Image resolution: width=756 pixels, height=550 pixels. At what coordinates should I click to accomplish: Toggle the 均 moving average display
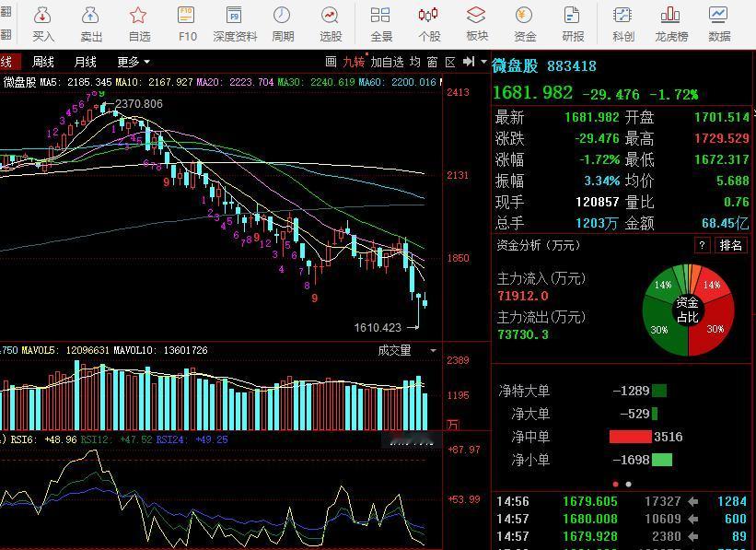415,62
